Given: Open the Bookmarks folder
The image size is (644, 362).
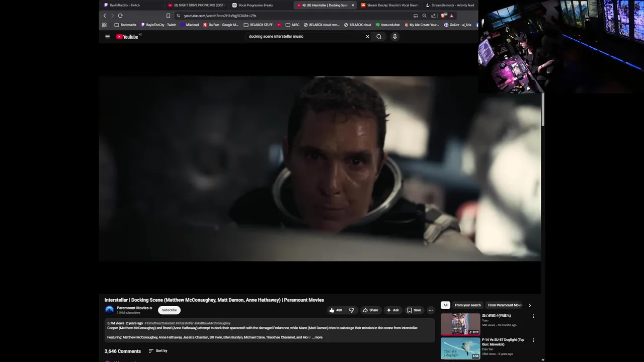Looking at the screenshot, I should (x=125, y=25).
